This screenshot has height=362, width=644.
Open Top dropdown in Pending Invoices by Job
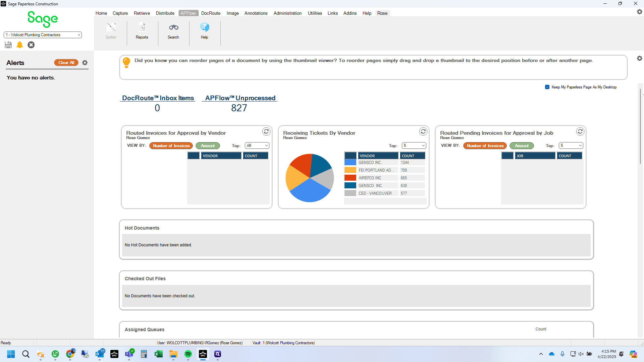(571, 145)
